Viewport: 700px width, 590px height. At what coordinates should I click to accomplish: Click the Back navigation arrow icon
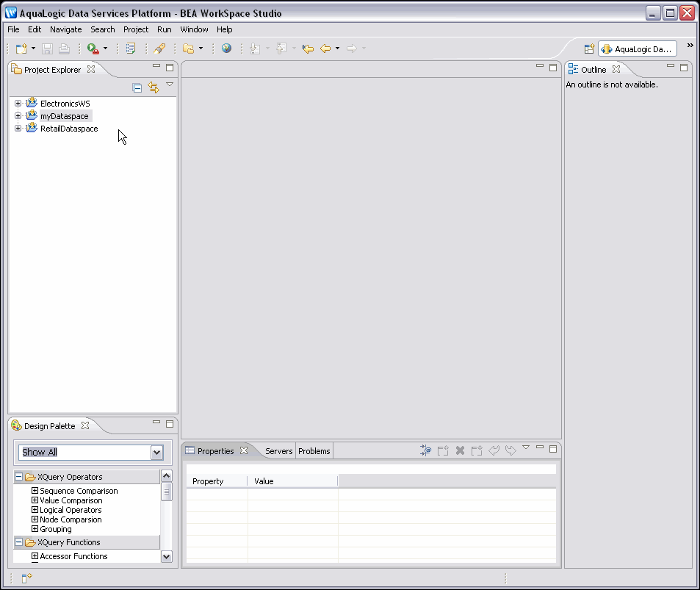coord(325,48)
